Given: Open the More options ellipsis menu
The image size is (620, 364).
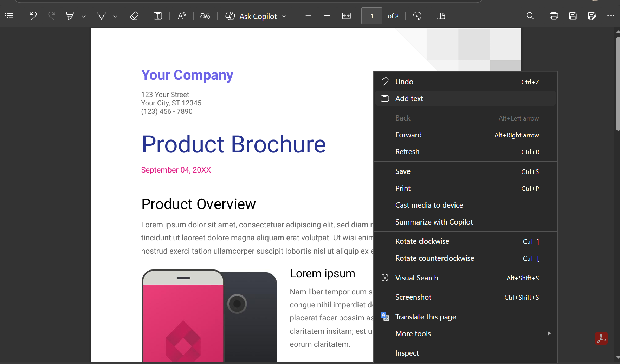Looking at the screenshot, I should pos(611,16).
